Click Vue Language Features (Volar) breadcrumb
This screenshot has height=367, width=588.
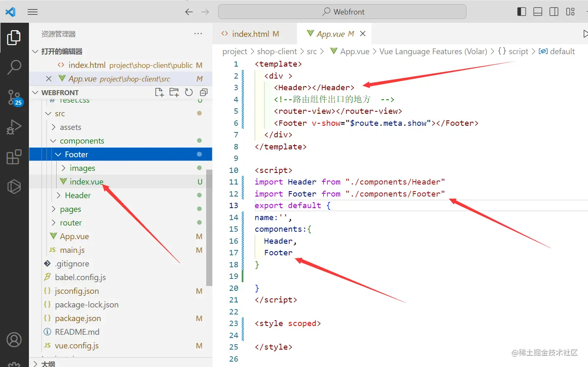(433, 51)
